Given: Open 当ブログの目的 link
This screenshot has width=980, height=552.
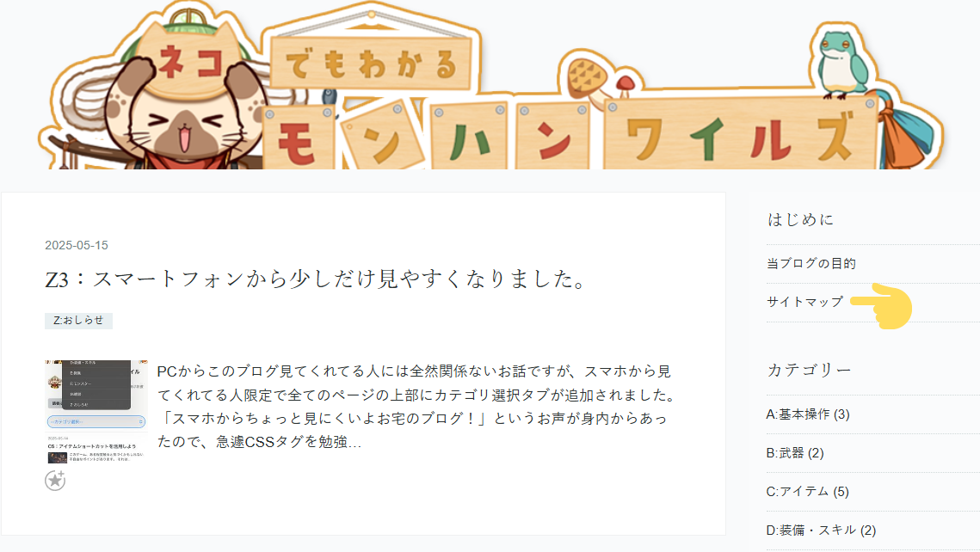Looking at the screenshot, I should pos(811,263).
